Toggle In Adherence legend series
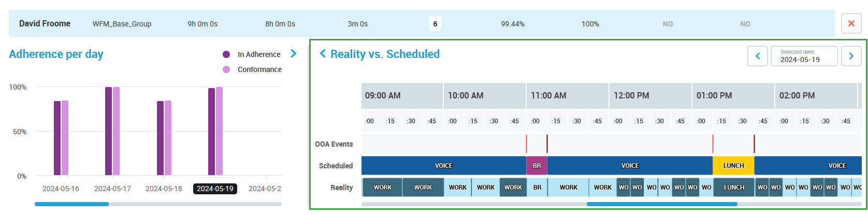The image size is (868, 215). [x=226, y=54]
